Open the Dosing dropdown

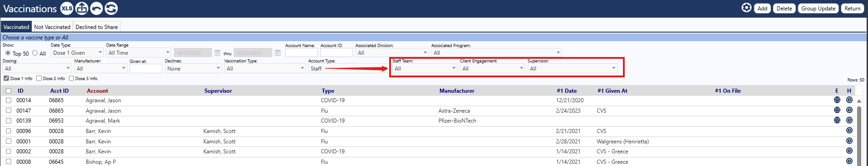[x=37, y=68]
